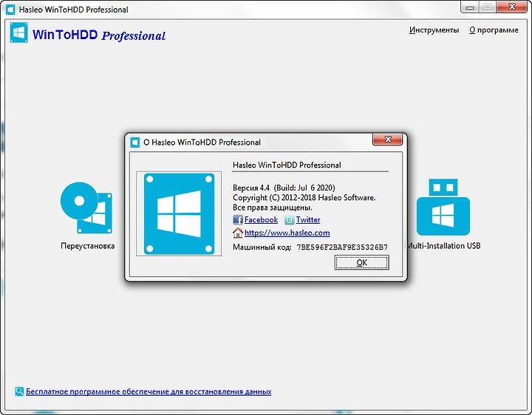The height and width of the screenshot is (415, 532).
Task: Click the WinToHDD Professional header title
Action: click(99, 35)
